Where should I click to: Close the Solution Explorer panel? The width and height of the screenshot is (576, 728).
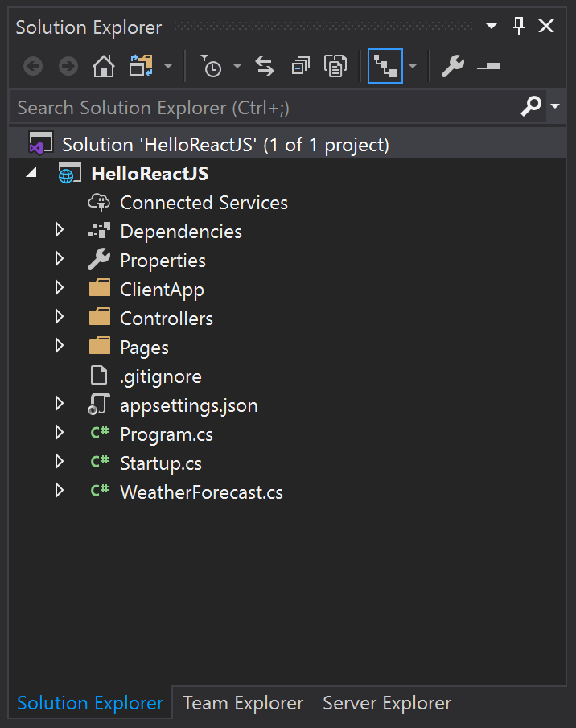click(546, 26)
